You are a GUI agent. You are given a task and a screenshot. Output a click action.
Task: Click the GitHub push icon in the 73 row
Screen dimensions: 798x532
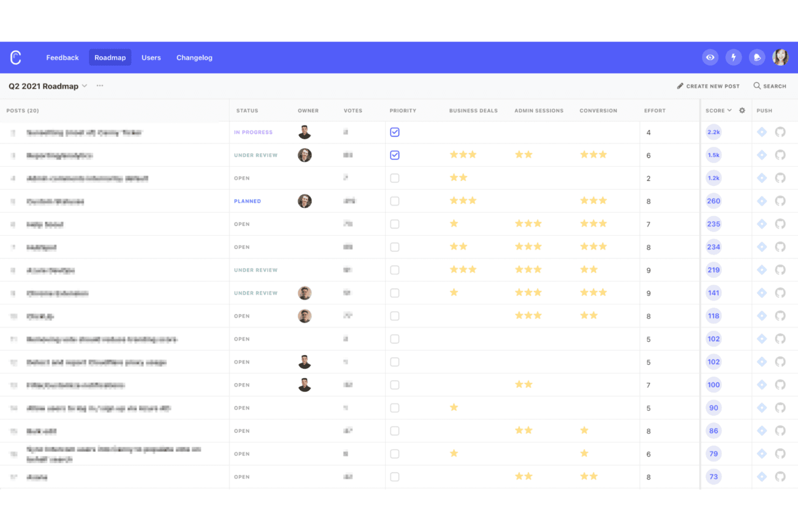pyautogui.click(x=780, y=476)
